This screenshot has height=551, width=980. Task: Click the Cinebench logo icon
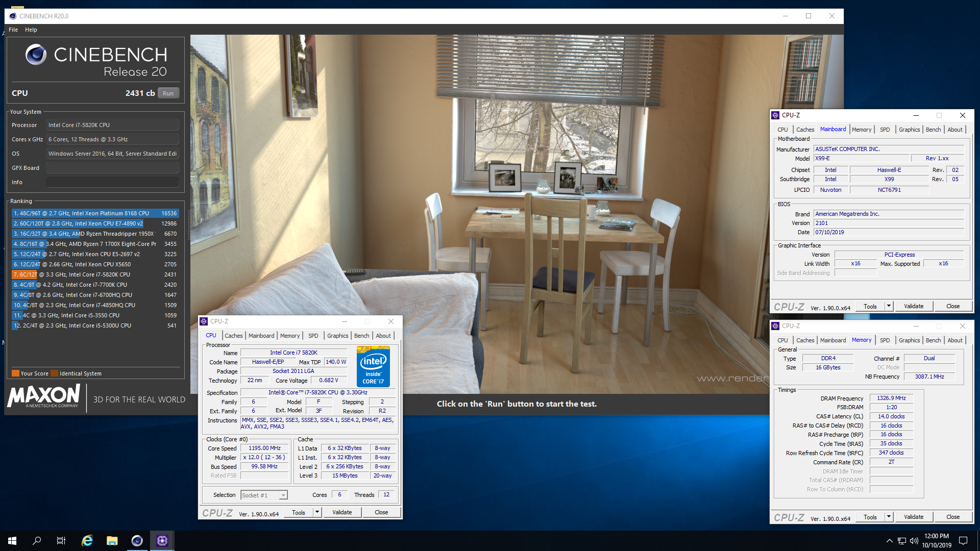point(36,55)
